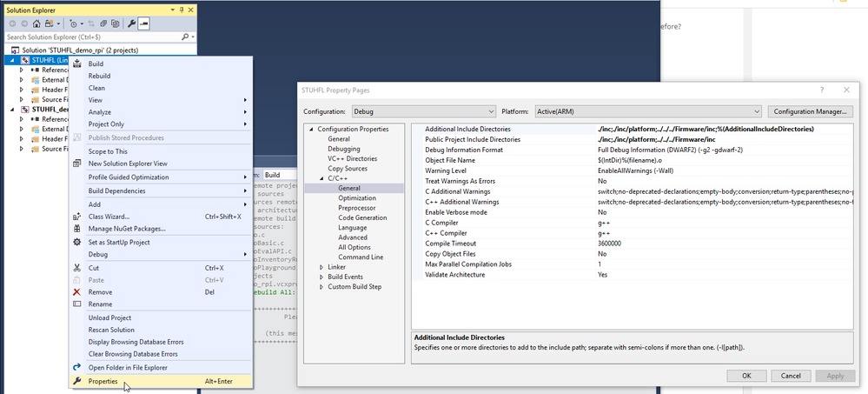Click the Search Solution Explorer input box
868x394 pixels.
click(93, 37)
